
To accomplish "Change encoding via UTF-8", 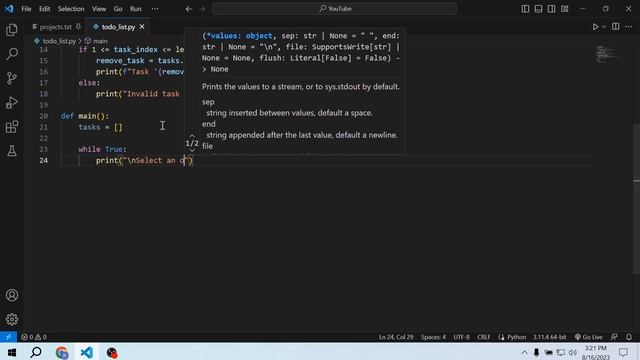I will point(462,337).
